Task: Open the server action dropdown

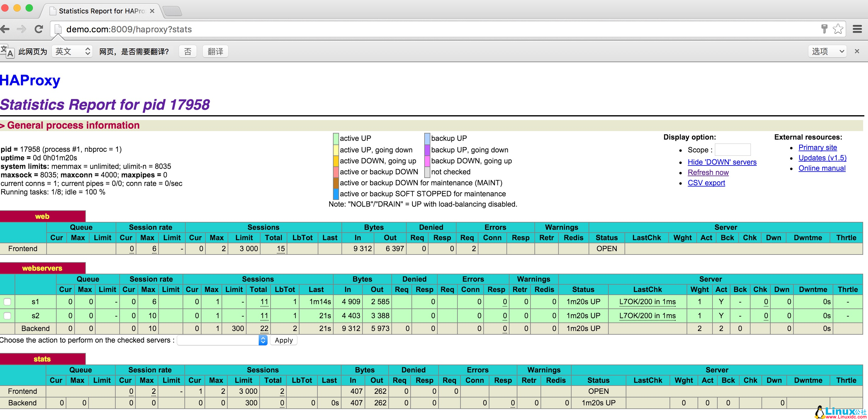Action: coord(222,340)
